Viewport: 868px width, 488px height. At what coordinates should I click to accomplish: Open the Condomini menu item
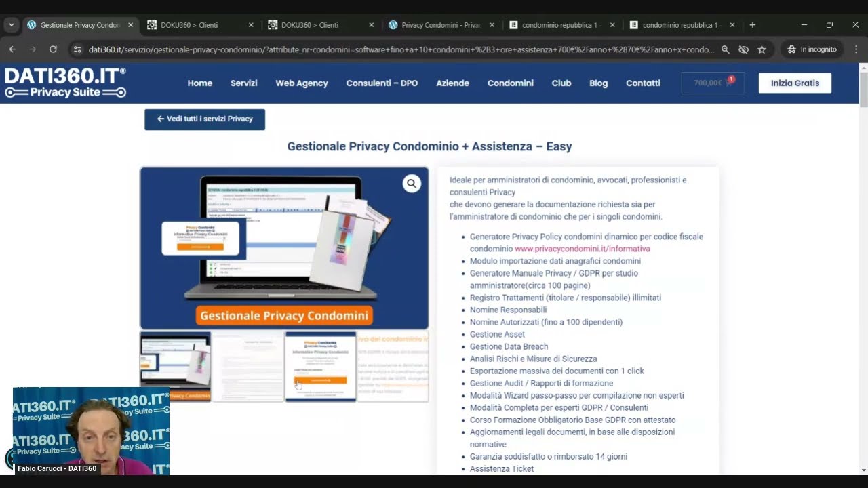click(511, 83)
